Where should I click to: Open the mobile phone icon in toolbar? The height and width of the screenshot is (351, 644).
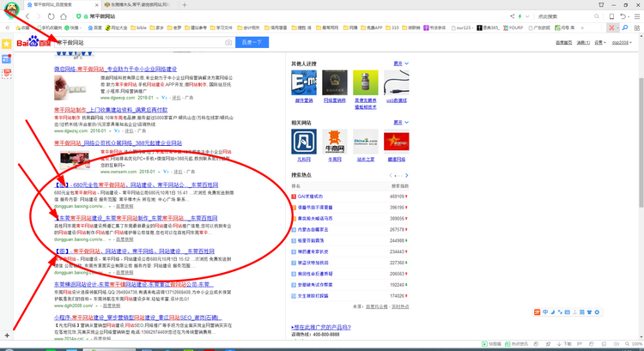pos(611,16)
